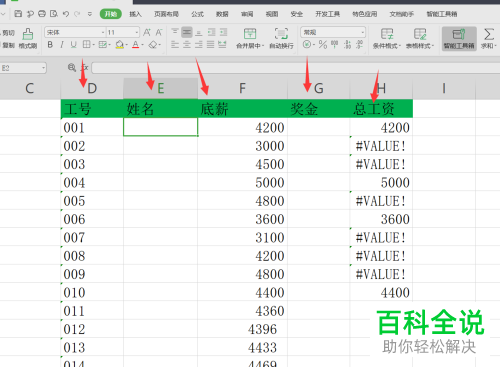Viewport: 500px width, 367px height.
Task: Select column F header
Action: tap(242, 88)
